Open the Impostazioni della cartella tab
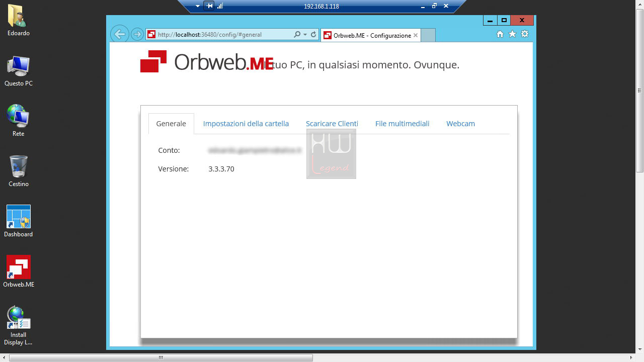Image resolution: width=644 pixels, height=362 pixels. pyautogui.click(x=246, y=124)
